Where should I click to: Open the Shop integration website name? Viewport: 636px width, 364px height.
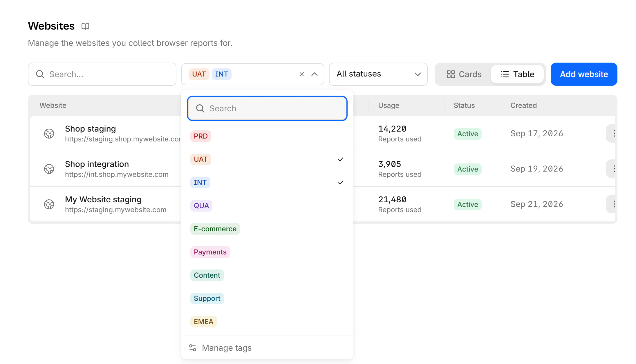point(97,164)
